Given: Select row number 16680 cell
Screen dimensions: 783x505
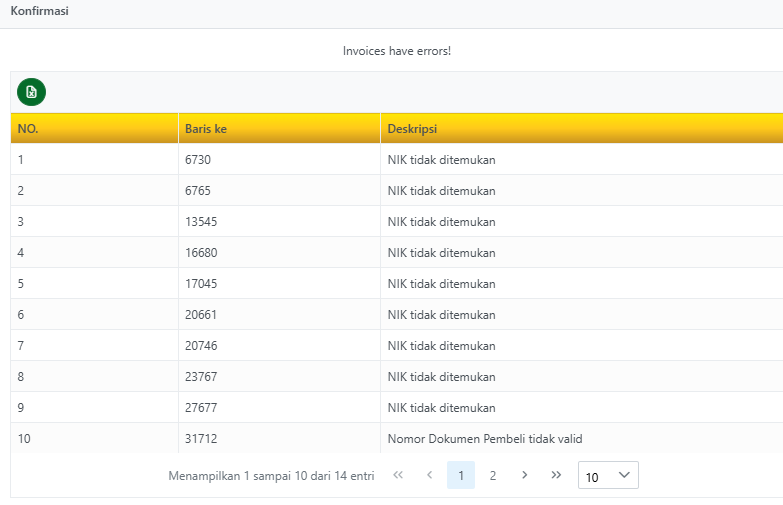Looking at the screenshot, I should click(x=279, y=252).
